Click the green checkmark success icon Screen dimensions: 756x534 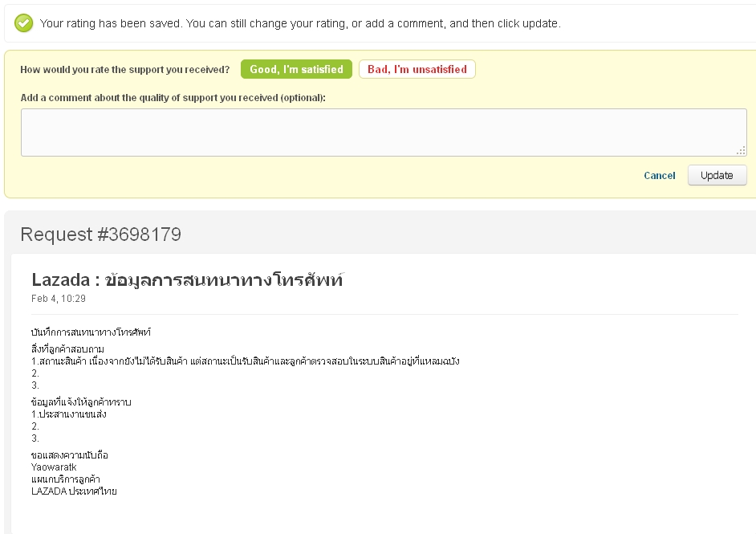click(23, 23)
